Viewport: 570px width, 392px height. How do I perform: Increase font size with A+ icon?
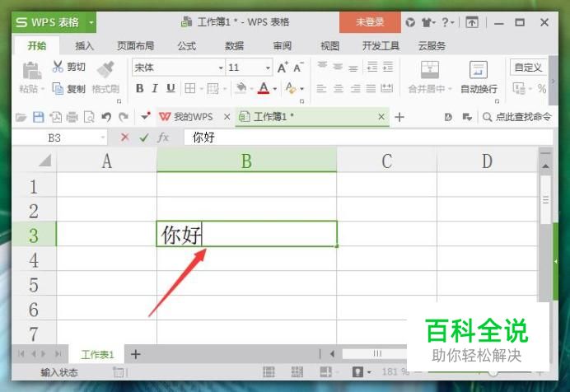click(x=283, y=68)
